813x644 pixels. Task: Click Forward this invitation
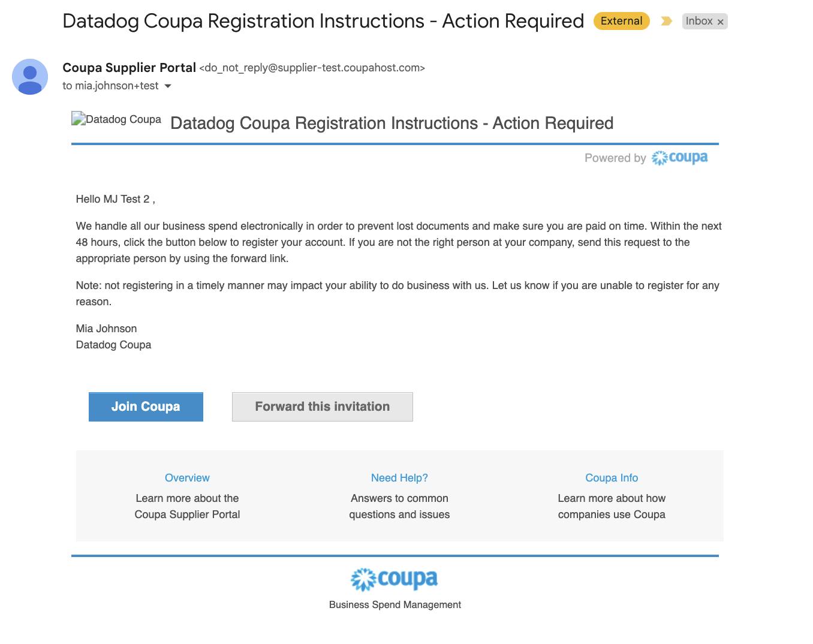click(x=322, y=407)
